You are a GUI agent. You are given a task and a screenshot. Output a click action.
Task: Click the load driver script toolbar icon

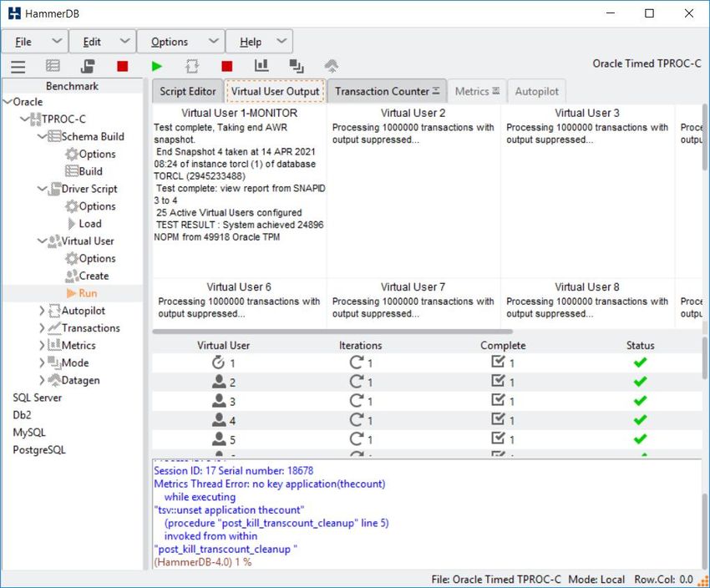coord(88,67)
